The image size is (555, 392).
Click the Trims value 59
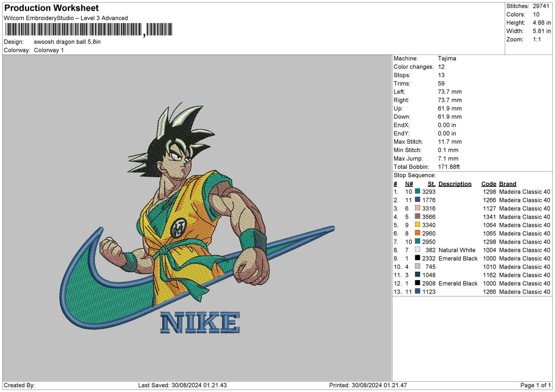pos(441,83)
